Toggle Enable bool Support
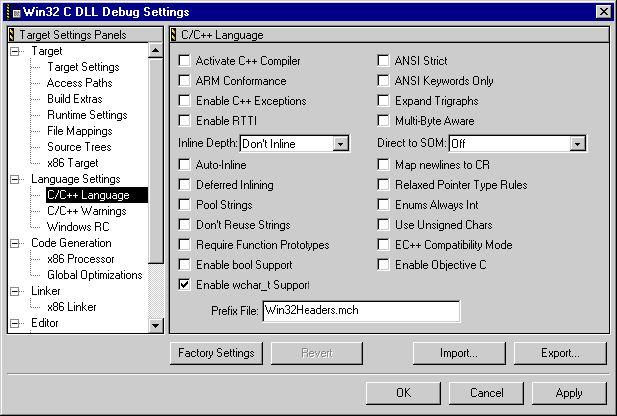The height and width of the screenshot is (416, 617). (x=184, y=264)
